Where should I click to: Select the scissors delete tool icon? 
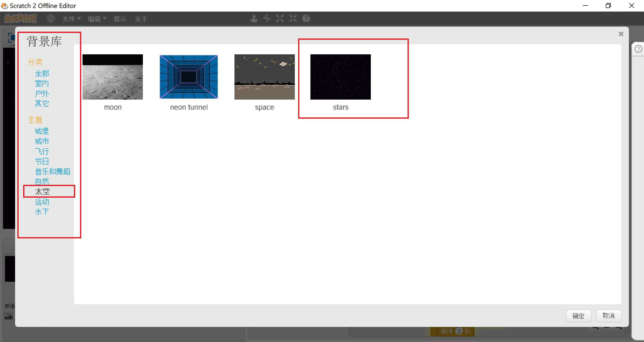point(267,19)
